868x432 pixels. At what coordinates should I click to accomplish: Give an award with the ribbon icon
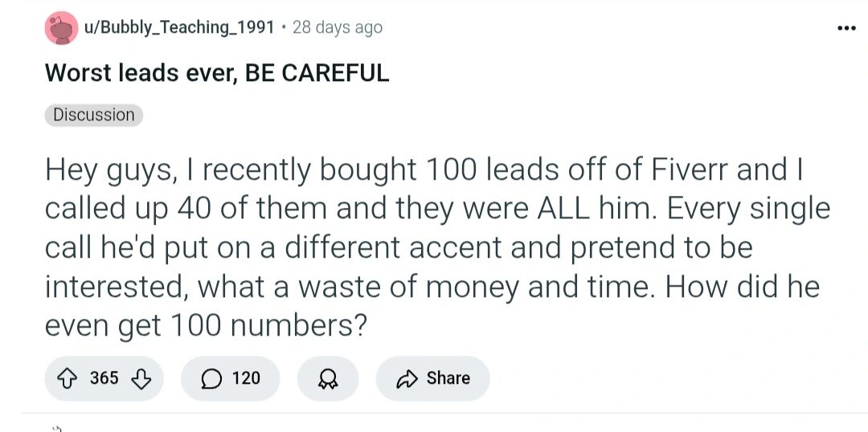pyautogui.click(x=328, y=379)
